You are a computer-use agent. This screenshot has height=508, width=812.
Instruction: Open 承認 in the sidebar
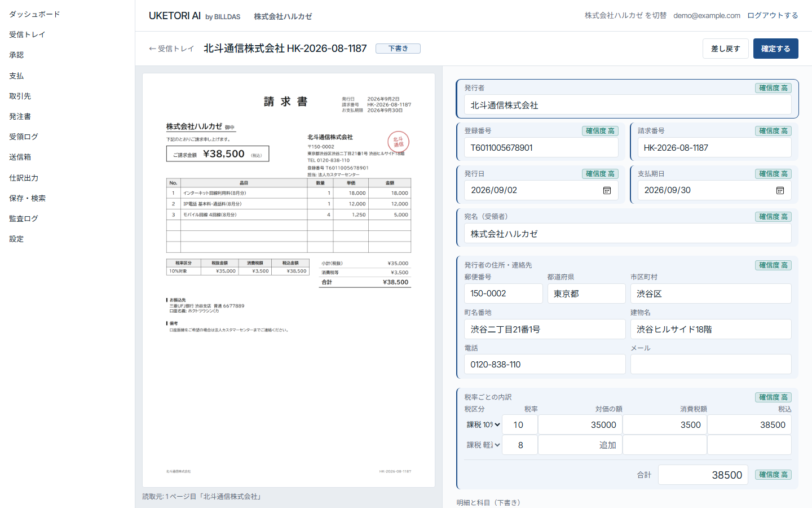(x=16, y=55)
